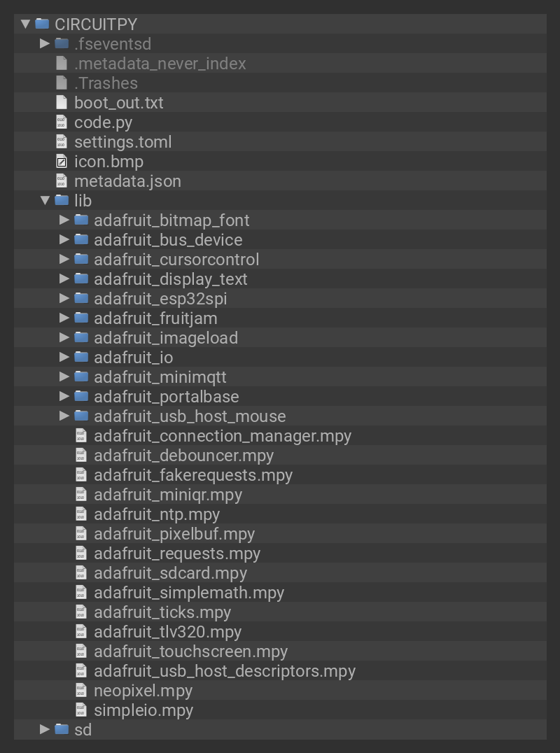Select the adafruit_usb_host_descriptors.mpy entry

tap(225, 671)
